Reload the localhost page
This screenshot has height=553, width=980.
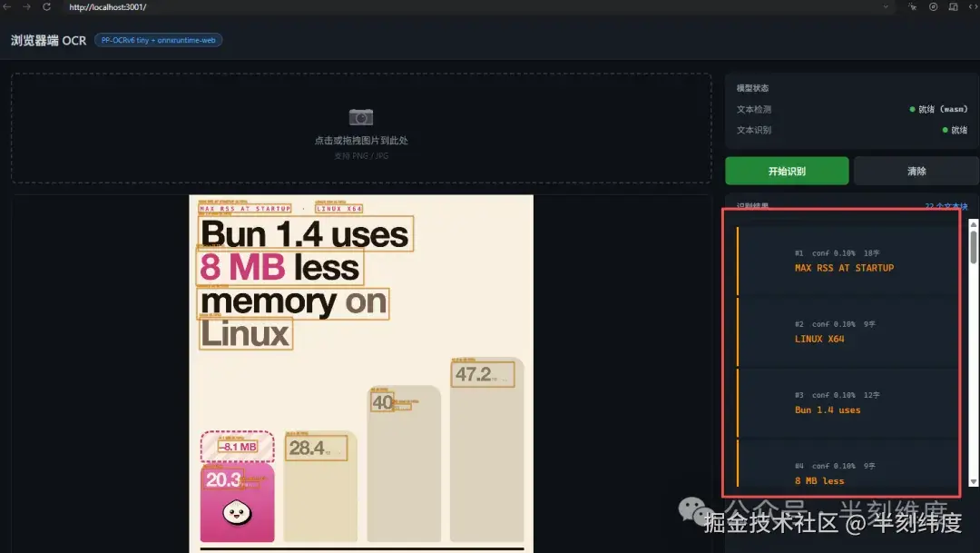point(46,7)
